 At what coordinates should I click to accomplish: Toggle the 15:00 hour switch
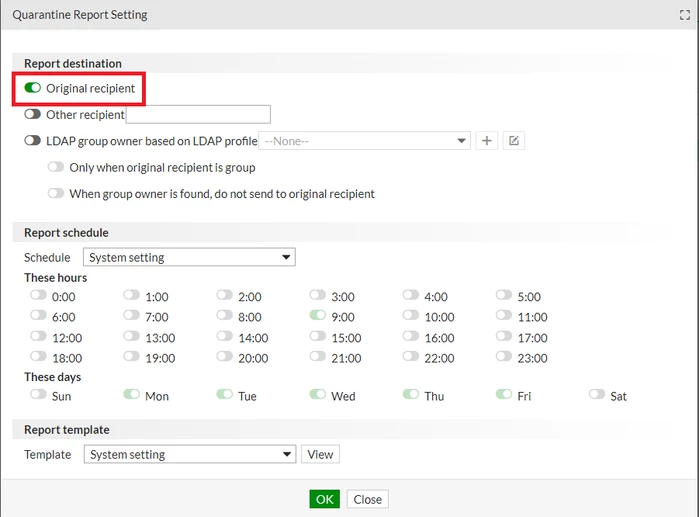318,336
